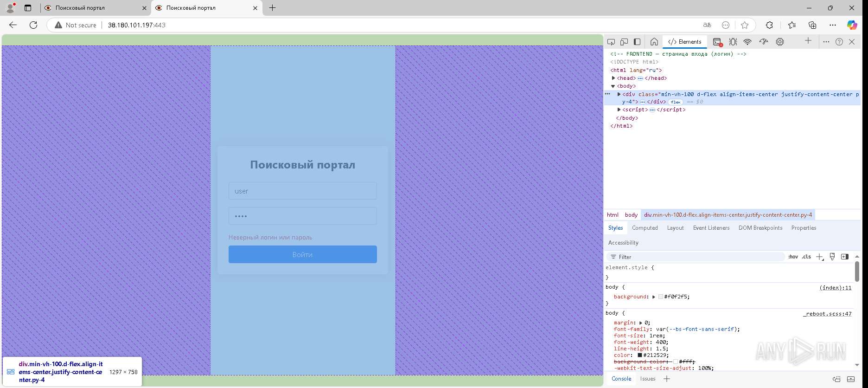Close the active Поисковый портал tab

click(255, 8)
